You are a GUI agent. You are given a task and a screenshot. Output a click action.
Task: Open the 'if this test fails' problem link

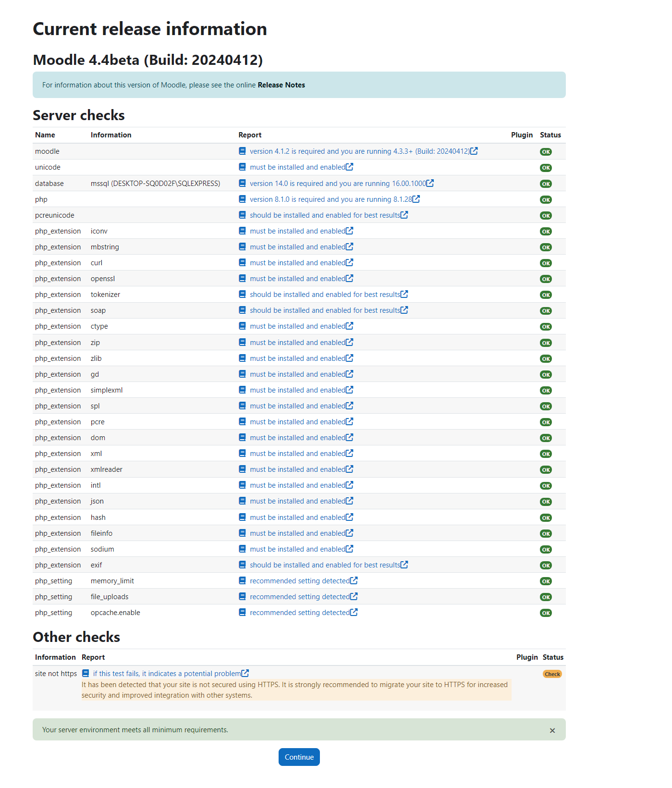click(167, 674)
